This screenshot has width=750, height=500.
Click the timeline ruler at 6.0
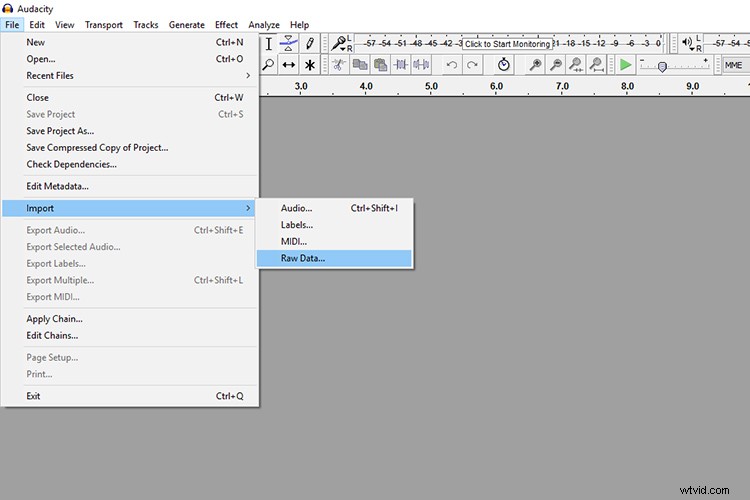pyautogui.click(x=496, y=87)
